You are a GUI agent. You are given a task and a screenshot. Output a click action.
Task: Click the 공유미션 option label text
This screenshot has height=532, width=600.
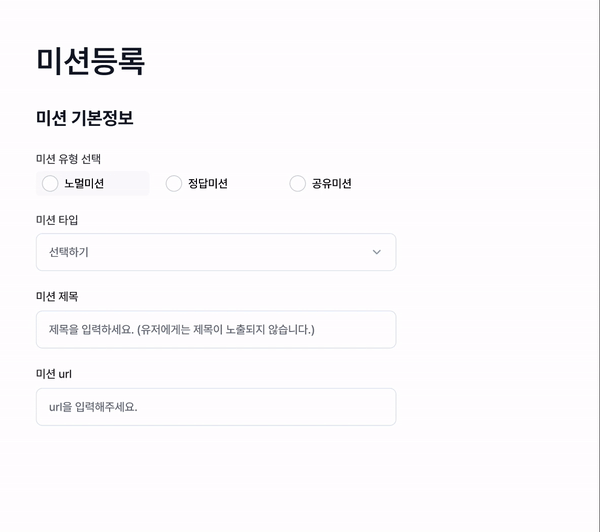click(x=331, y=183)
